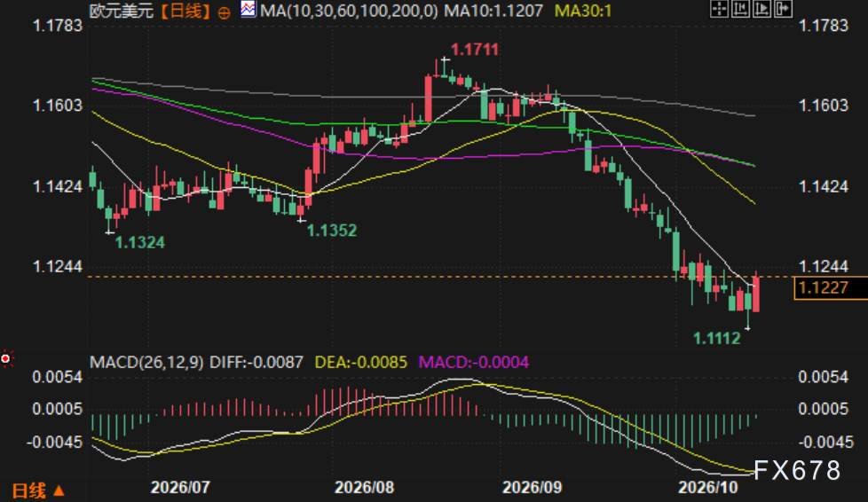The height and width of the screenshot is (502, 868).
Task: Click the red alert indicator beside MACD panel
Action: click(x=6, y=359)
